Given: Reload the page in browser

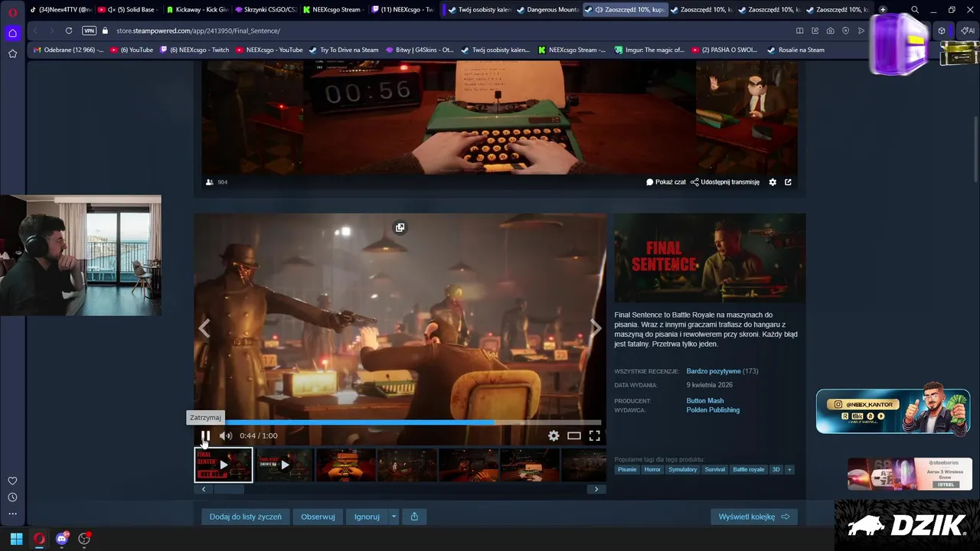Looking at the screenshot, I should (69, 31).
